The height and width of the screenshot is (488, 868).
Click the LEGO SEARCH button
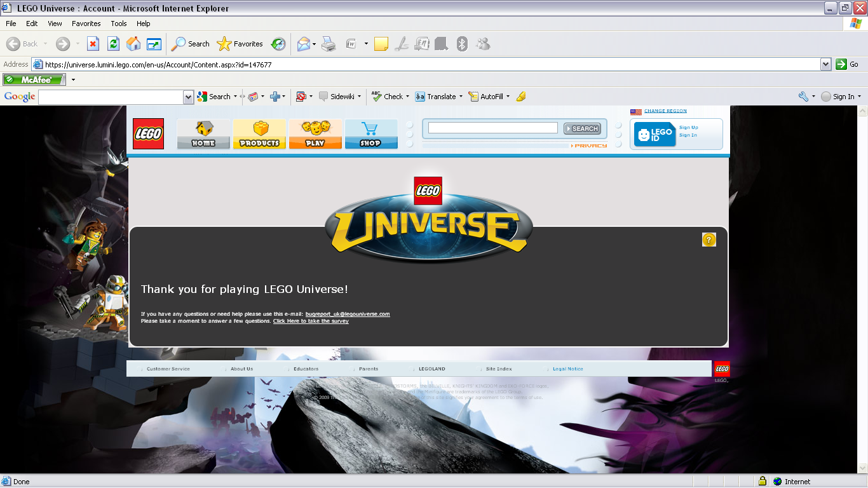582,128
